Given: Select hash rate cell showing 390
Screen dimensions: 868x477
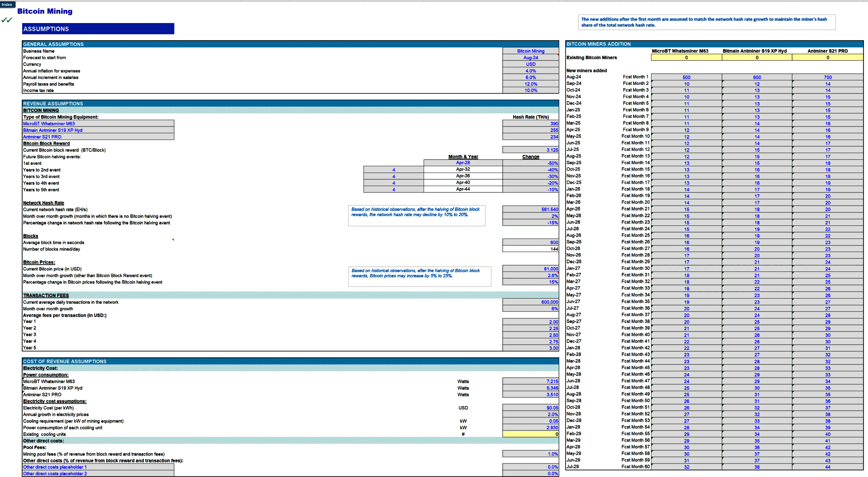Looking at the screenshot, I should pos(531,124).
